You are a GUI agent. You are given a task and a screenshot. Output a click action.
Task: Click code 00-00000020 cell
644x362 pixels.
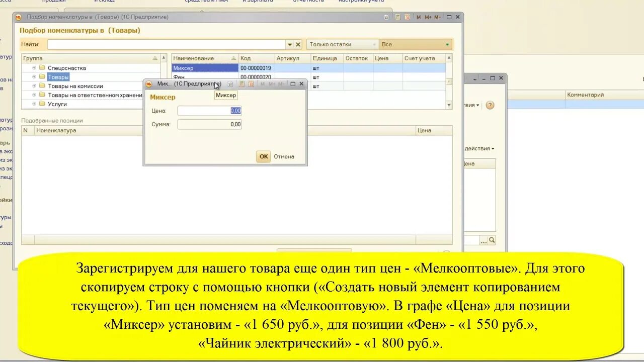click(x=257, y=77)
